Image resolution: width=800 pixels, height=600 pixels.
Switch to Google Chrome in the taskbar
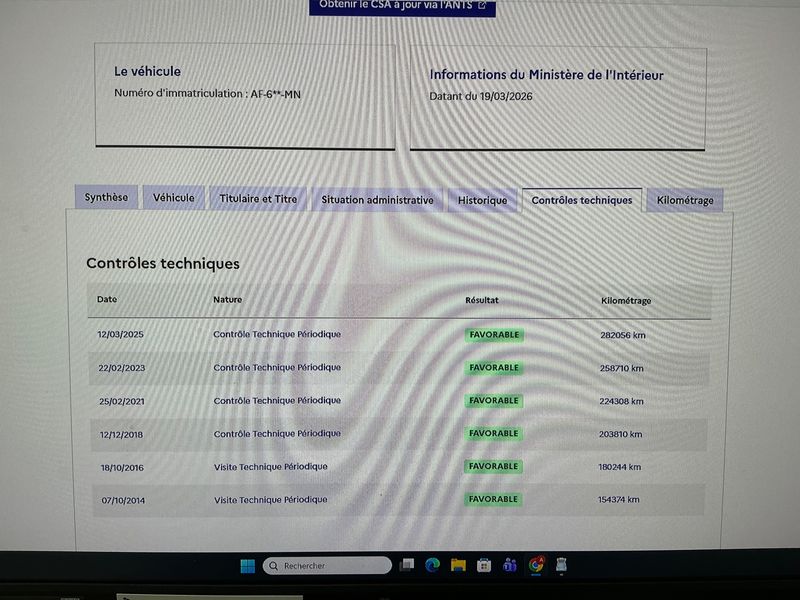point(536,565)
